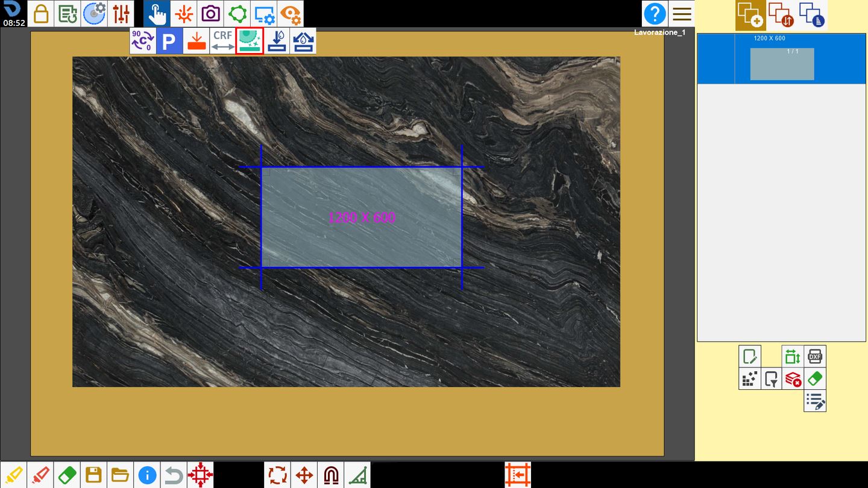
Task: Select the add pieces tab icon
Action: [x=750, y=15]
